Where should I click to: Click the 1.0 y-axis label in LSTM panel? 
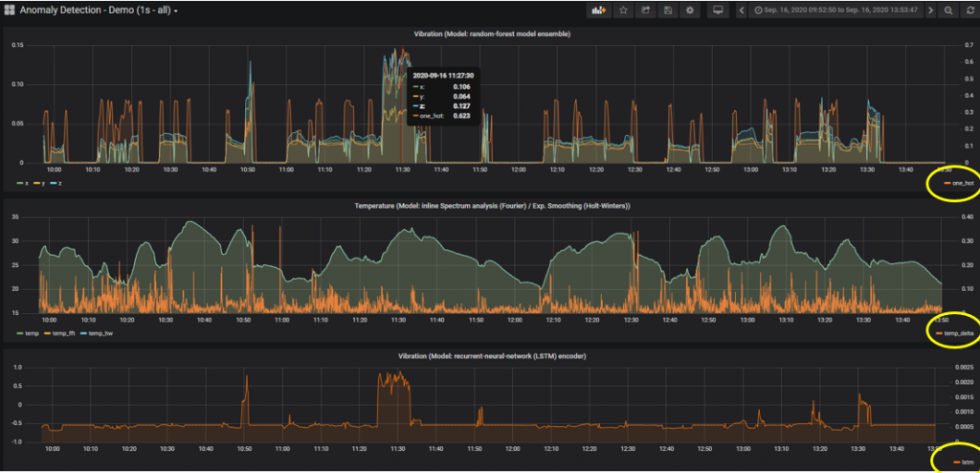tap(17, 368)
